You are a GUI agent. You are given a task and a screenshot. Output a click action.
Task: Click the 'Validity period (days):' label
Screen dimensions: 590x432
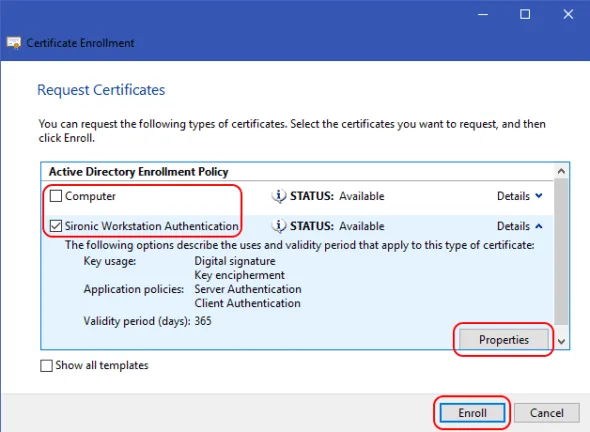tap(137, 321)
